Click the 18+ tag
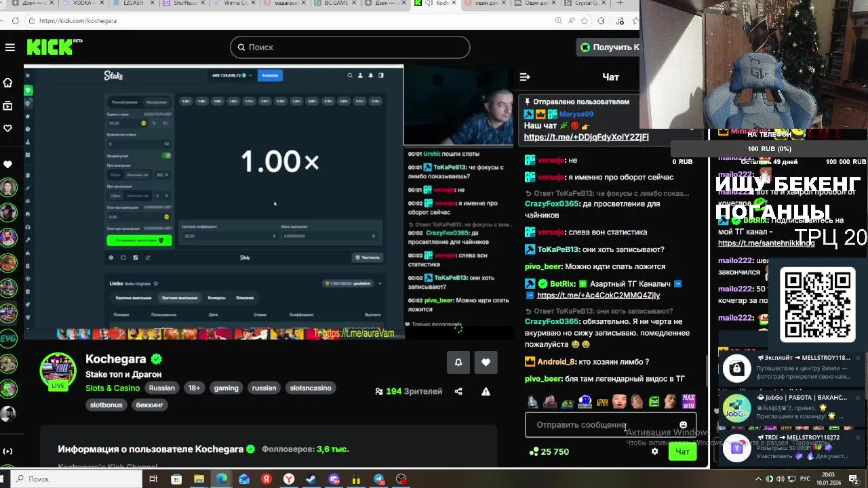868x488 pixels. pos(194,388)
